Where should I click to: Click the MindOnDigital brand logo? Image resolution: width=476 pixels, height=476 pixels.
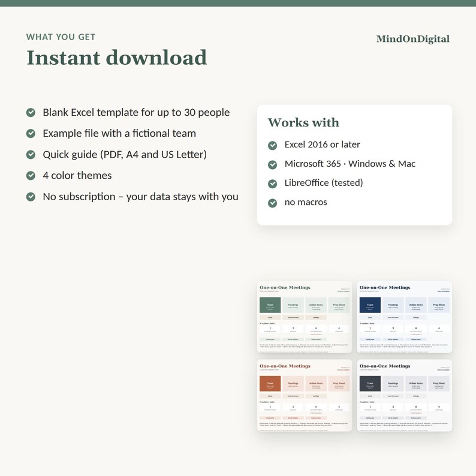point(413,39)
